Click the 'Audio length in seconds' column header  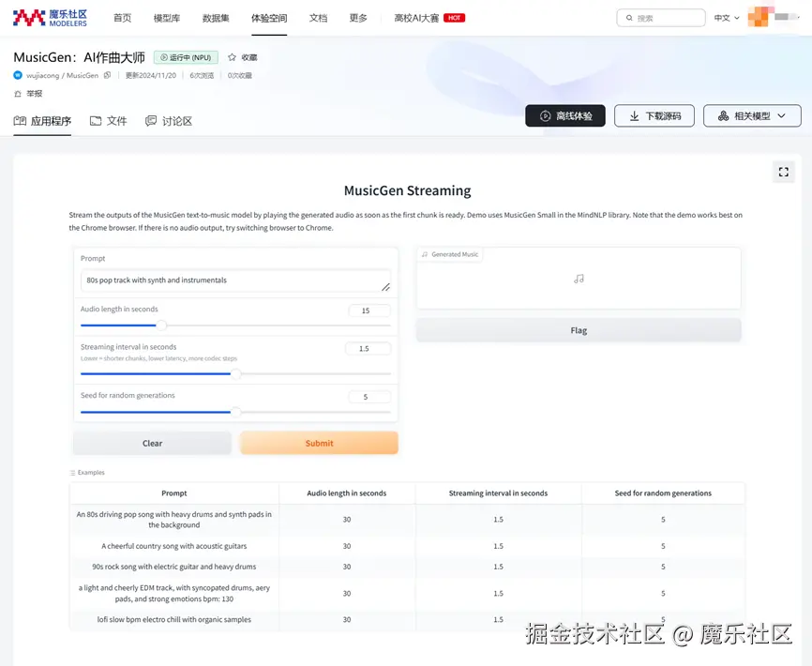346,493
